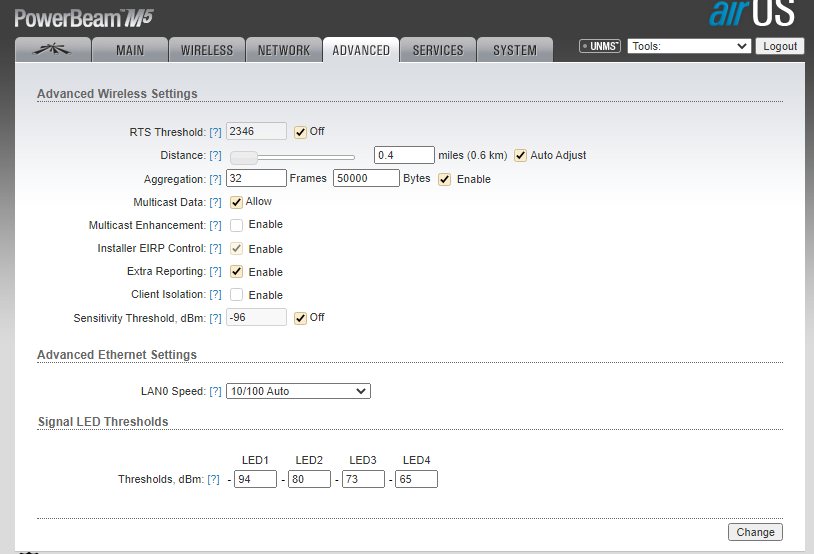The height and width of the screenshot is (554, 814).
Task: Open help for RTS Threshold
Action: (215, 132)
